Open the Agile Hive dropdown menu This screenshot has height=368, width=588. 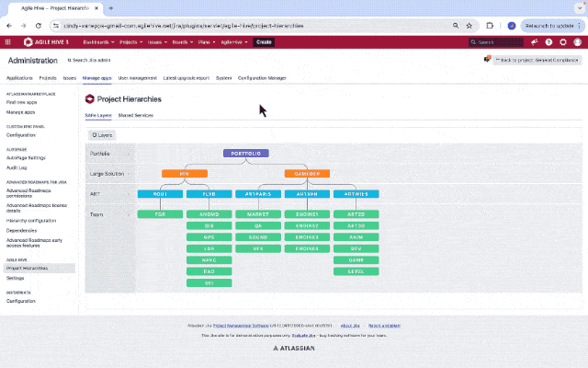point(234,42)
